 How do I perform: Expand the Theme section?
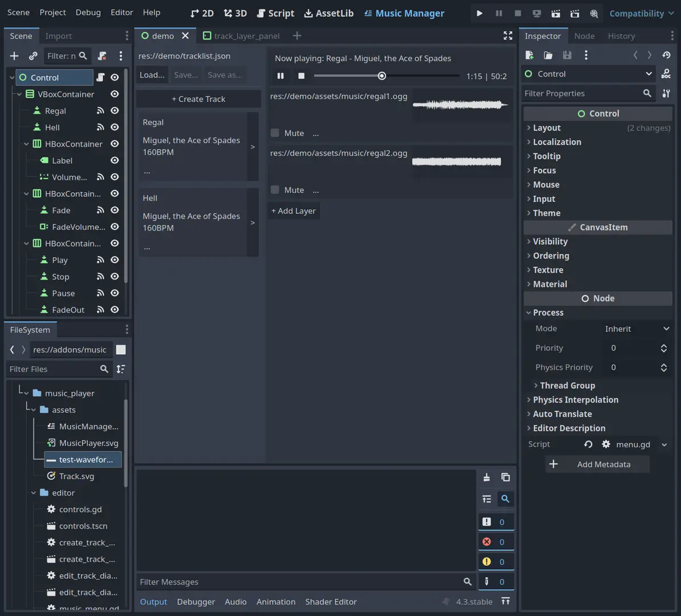click(x=598, y=213)
